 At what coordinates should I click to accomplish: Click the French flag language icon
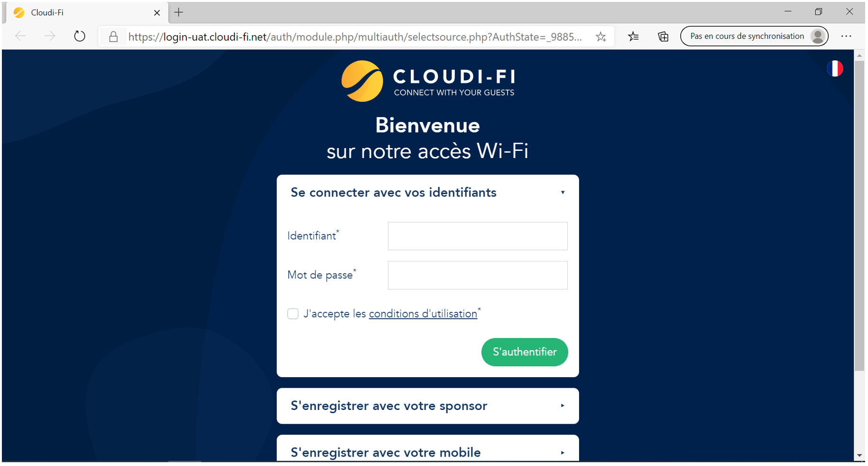tap(836, 68)
